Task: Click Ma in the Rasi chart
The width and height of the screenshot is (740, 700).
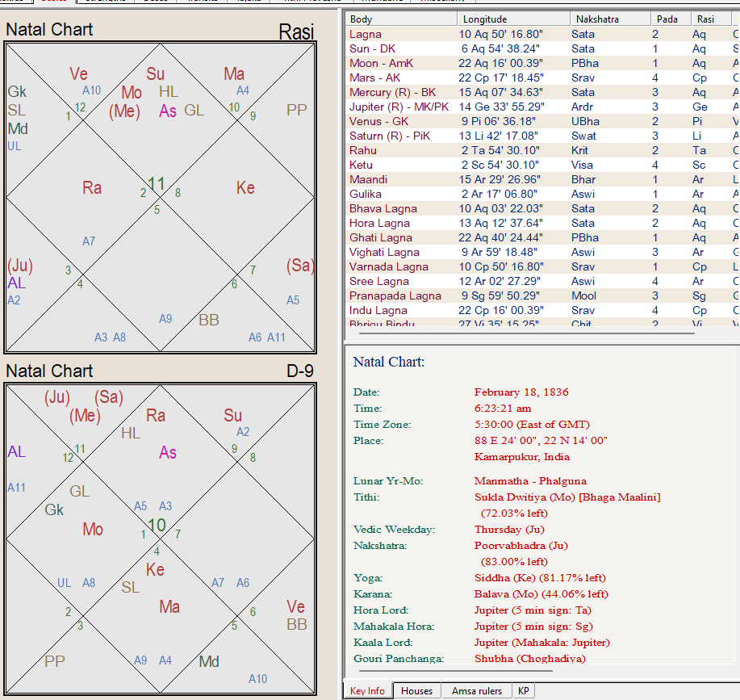Action: [234, 73]
